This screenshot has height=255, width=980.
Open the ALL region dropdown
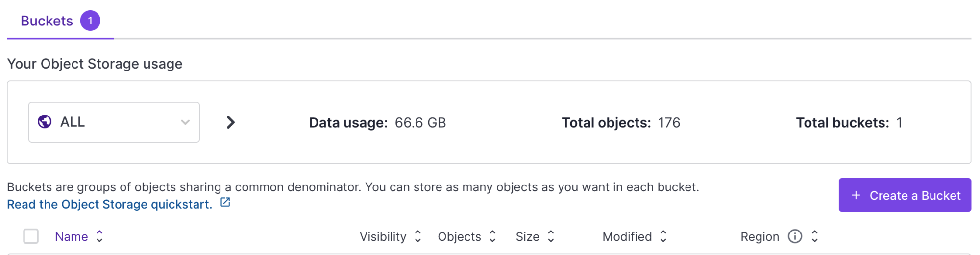(114, 122)
